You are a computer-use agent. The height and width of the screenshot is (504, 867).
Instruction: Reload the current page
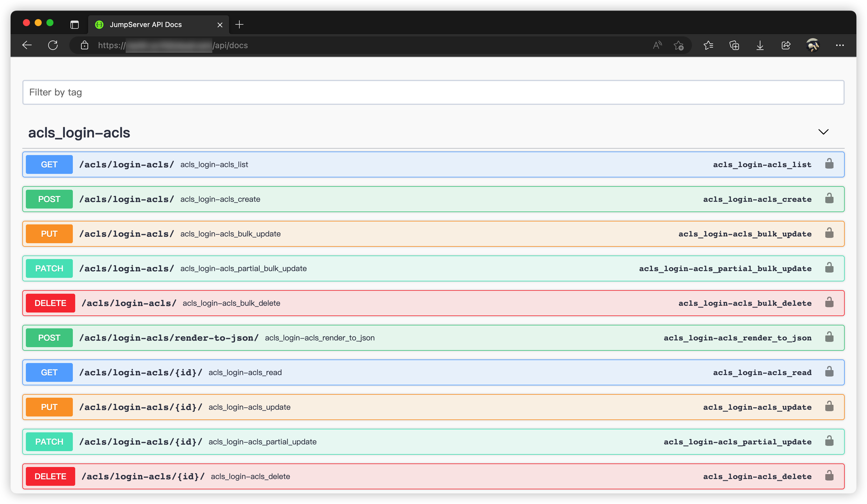pos(53,45)
